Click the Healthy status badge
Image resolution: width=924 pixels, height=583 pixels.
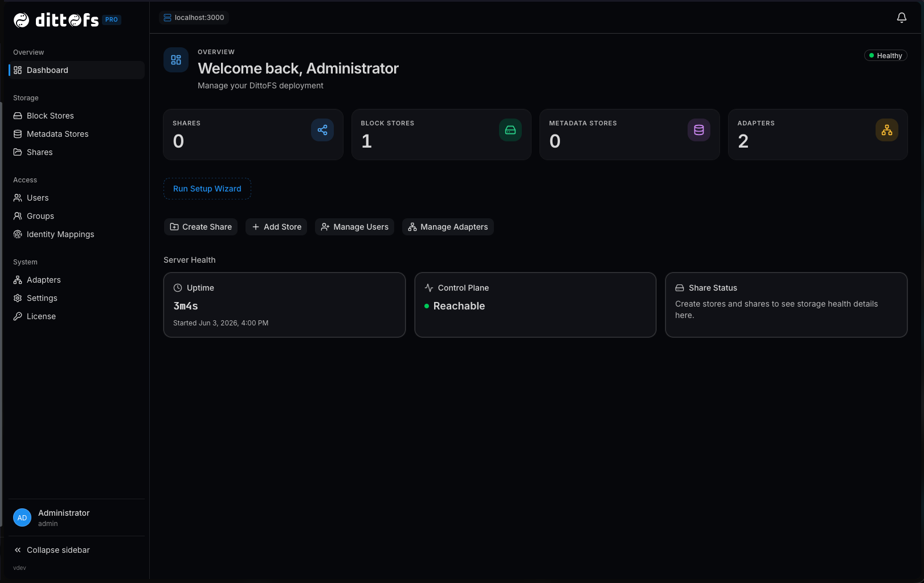point(885,55)
